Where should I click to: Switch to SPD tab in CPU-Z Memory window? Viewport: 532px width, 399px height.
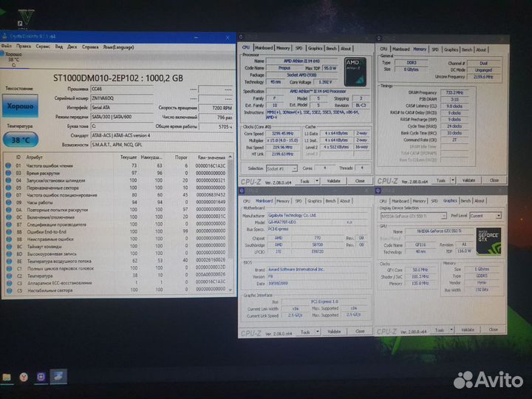click(435, 50)
